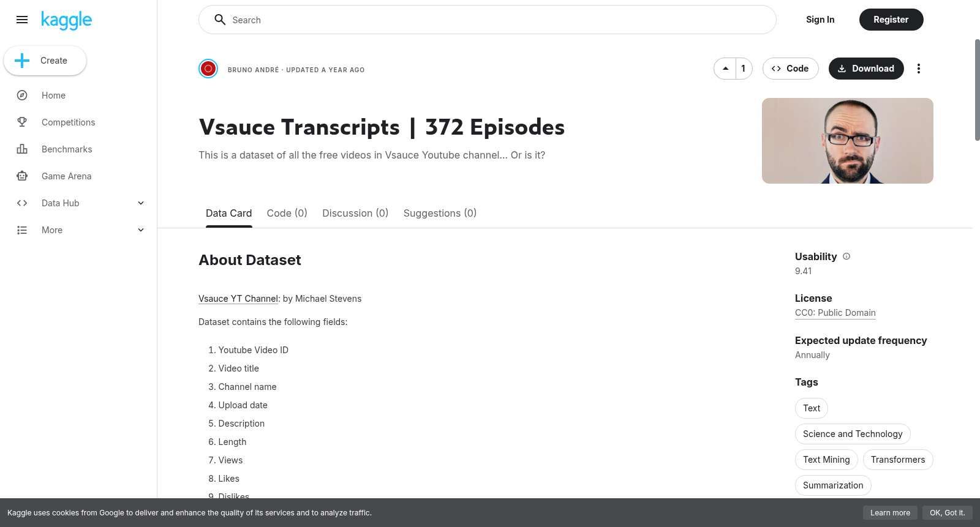Open the Discussion (0) tab
The height and width of the screenshot is (527, 980).
355,213
